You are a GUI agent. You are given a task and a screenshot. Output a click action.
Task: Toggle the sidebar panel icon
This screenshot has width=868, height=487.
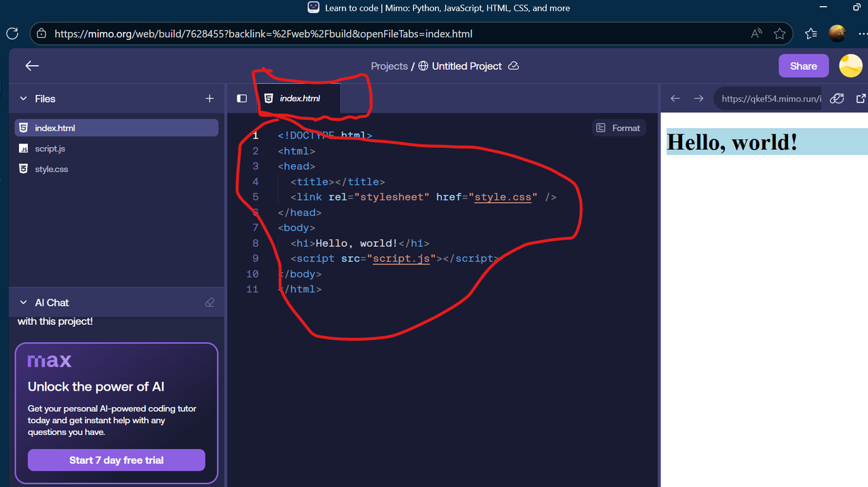coord(241,98)
